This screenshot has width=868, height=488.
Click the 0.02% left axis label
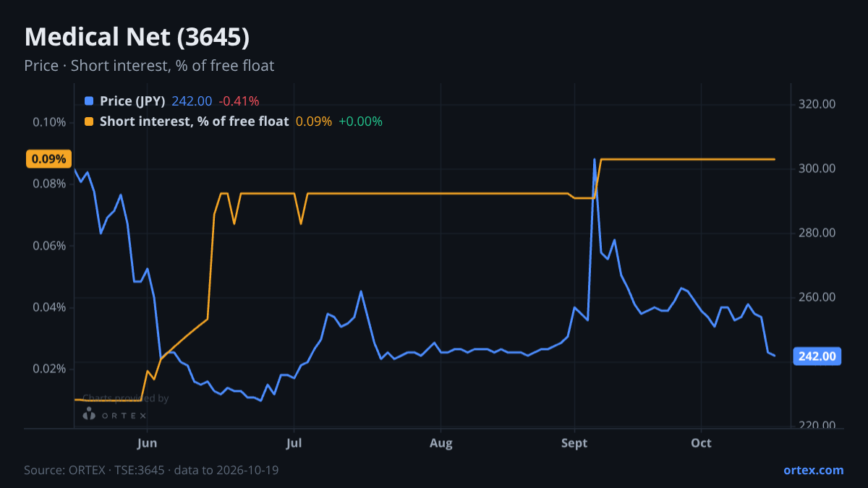(49, 369)
